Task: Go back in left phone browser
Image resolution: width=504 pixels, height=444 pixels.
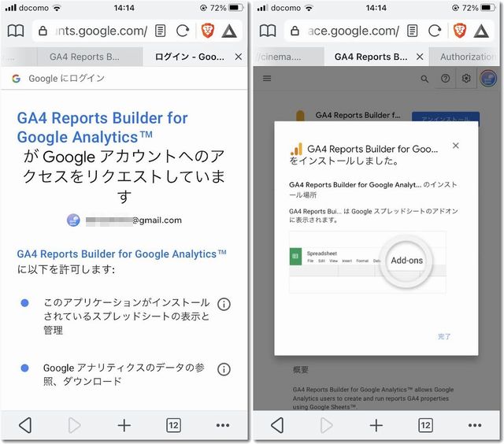Action: (x=25, y=425)
